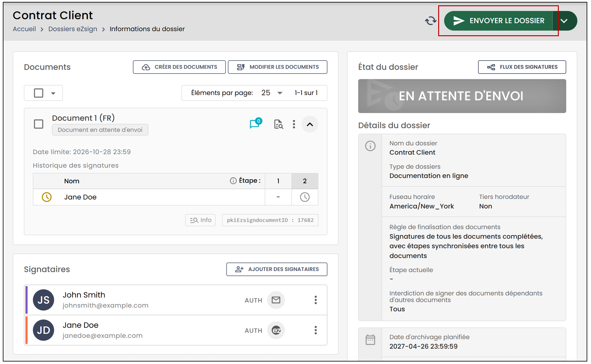Go to Accueil breadcrumb

(x=24, y=29)
